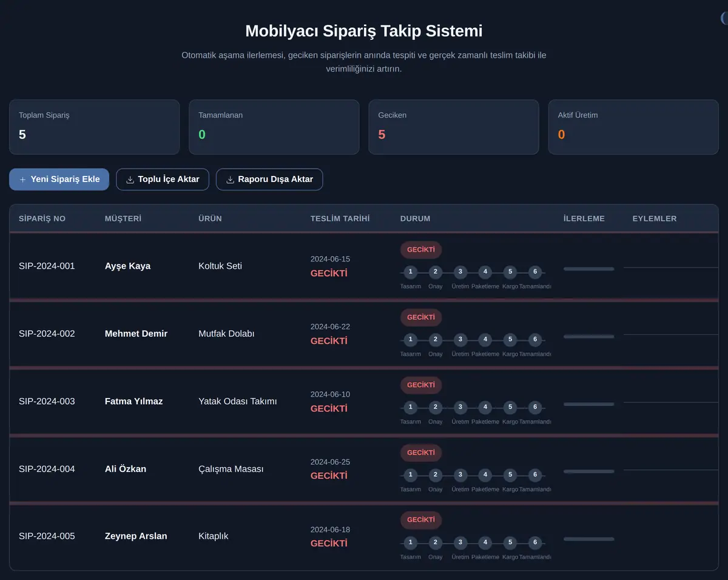Image resolution: width=728 pixels, height=580 pixels.
Task: Select stage 1 Tasarım for SIP-2024-001
Action: click(x=411, y=272)
